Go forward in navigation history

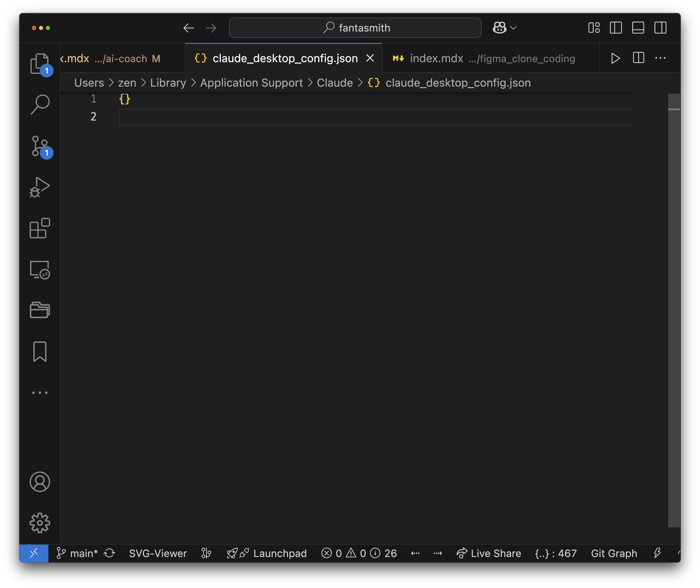(x=211, y=28)
